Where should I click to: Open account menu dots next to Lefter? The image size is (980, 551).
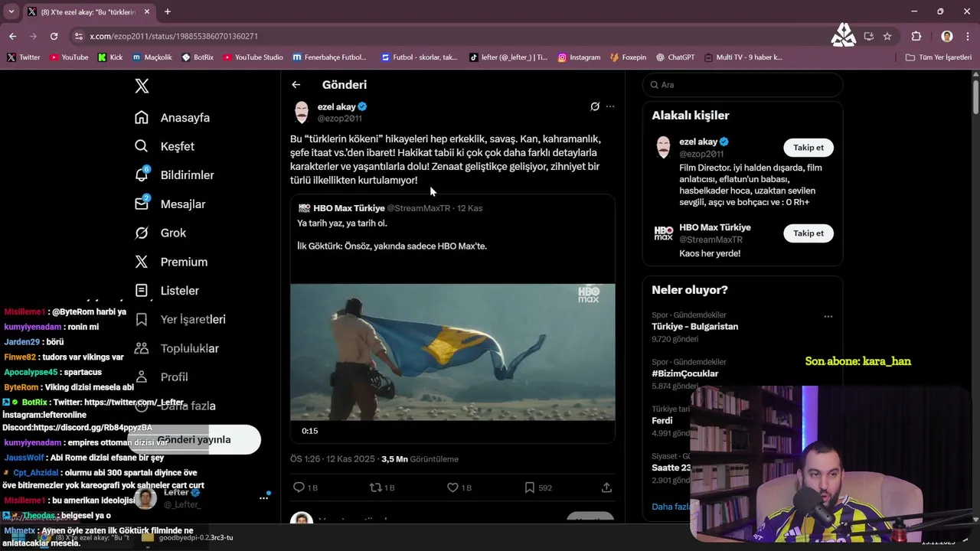click(x=263, y=498)
